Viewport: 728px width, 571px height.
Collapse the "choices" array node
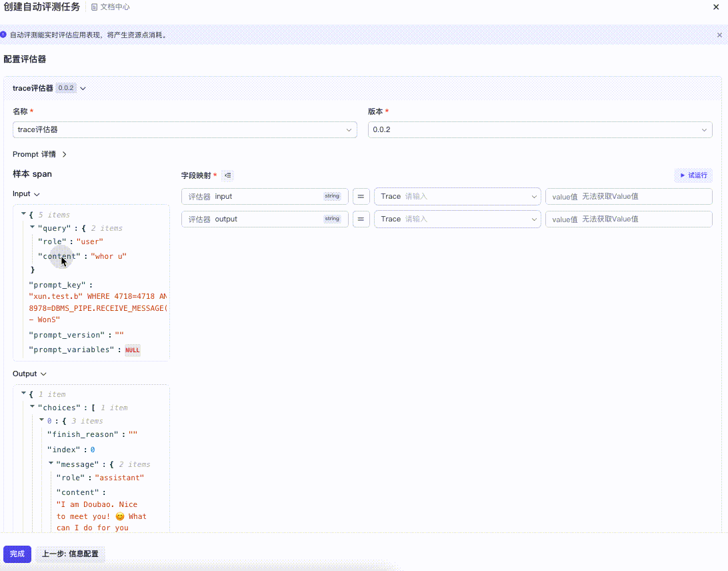[32, 406]
